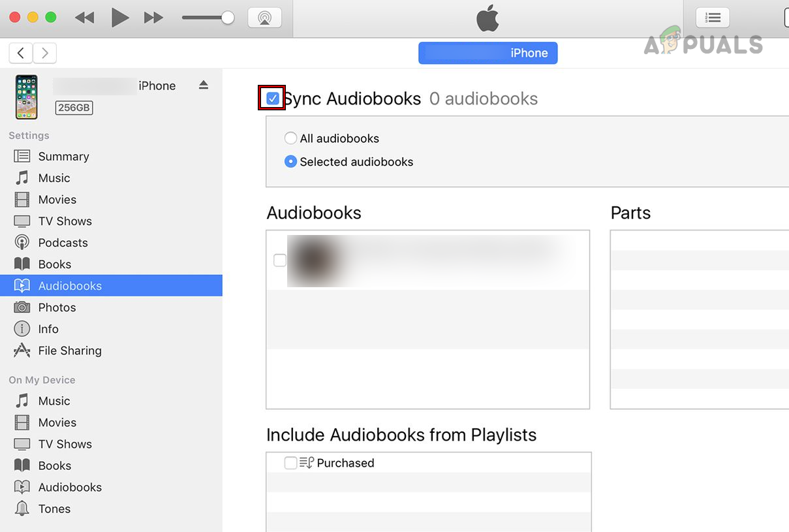Select Books in the Settings sidebar
This screenshot has width=789, height=532.
click(55, 264)
